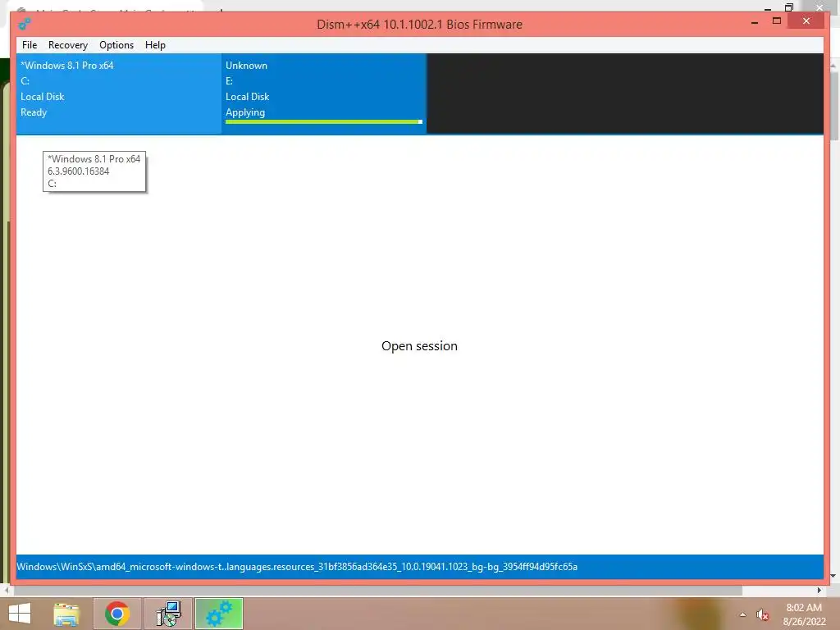Switch to Dism++ taskbar icon

click(x=219, y=614)
